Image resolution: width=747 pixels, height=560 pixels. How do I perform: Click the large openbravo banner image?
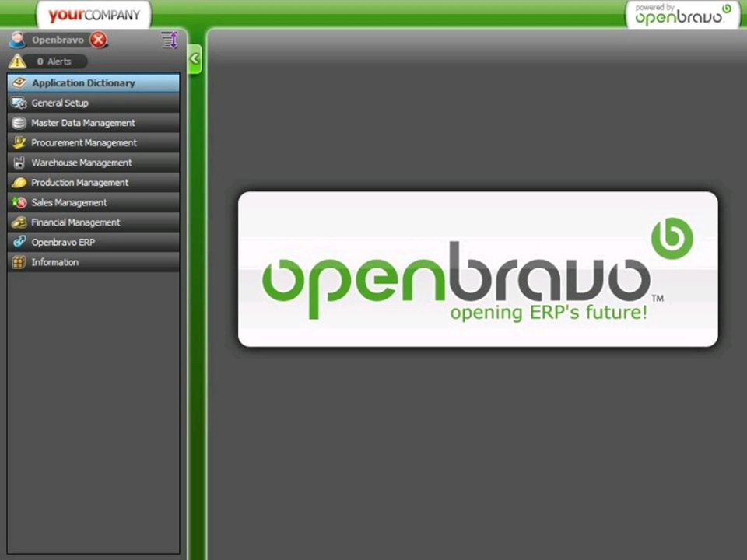coord(478,269)
